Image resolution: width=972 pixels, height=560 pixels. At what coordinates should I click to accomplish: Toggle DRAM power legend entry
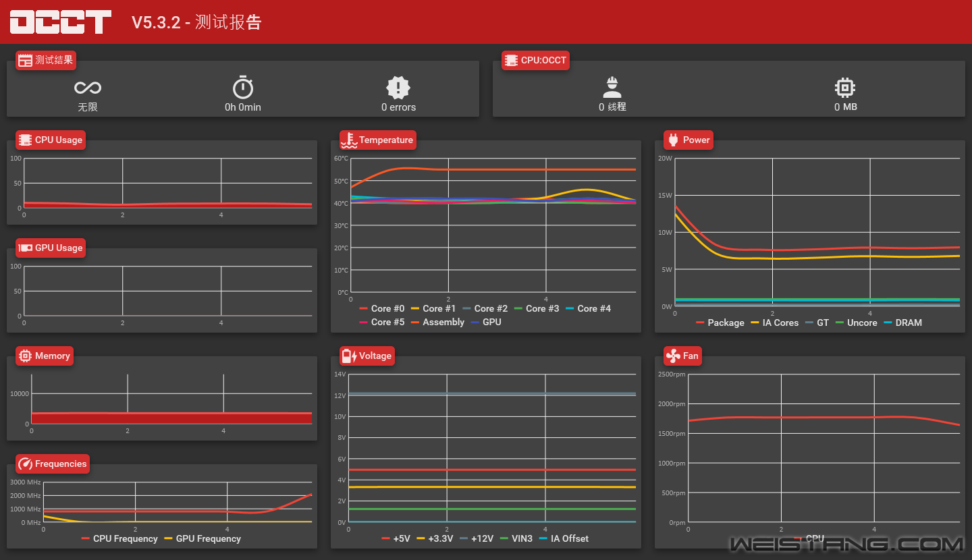[x=902, y=323]
